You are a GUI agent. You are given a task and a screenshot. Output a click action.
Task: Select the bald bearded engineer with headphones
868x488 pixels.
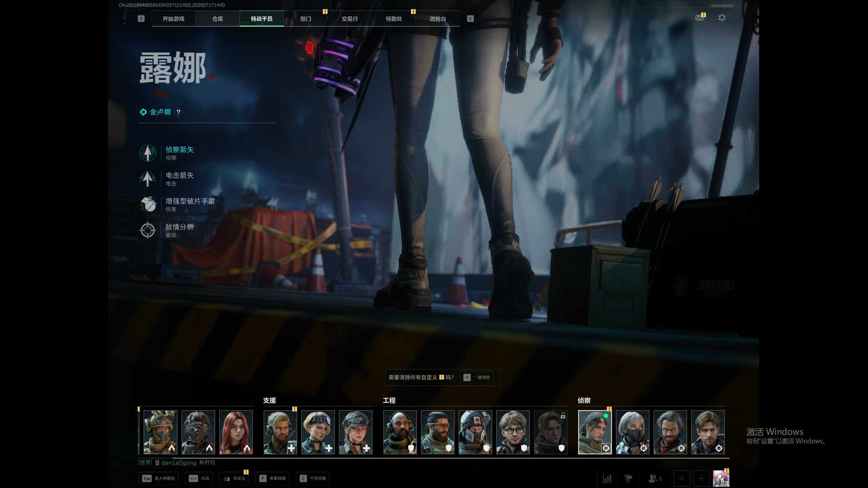(400, 432)
